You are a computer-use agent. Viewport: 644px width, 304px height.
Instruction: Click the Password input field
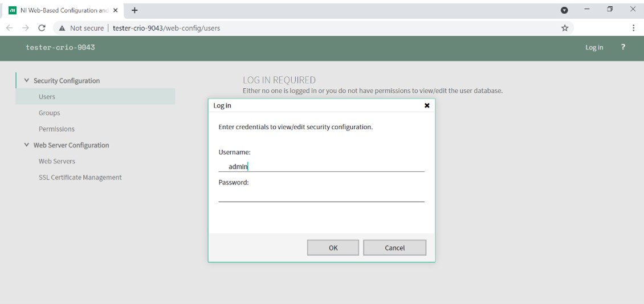(x=321, y=195)
